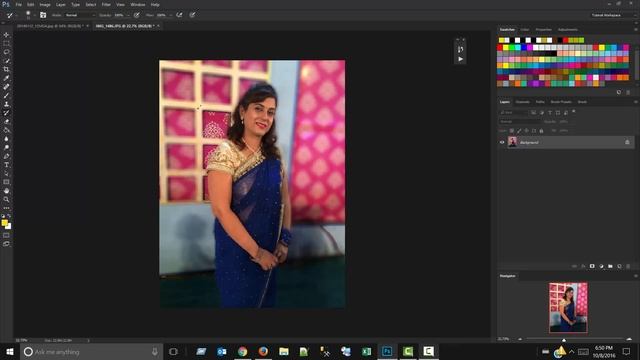
Task: Click the Create new layer icon
Action: (619, 266)
